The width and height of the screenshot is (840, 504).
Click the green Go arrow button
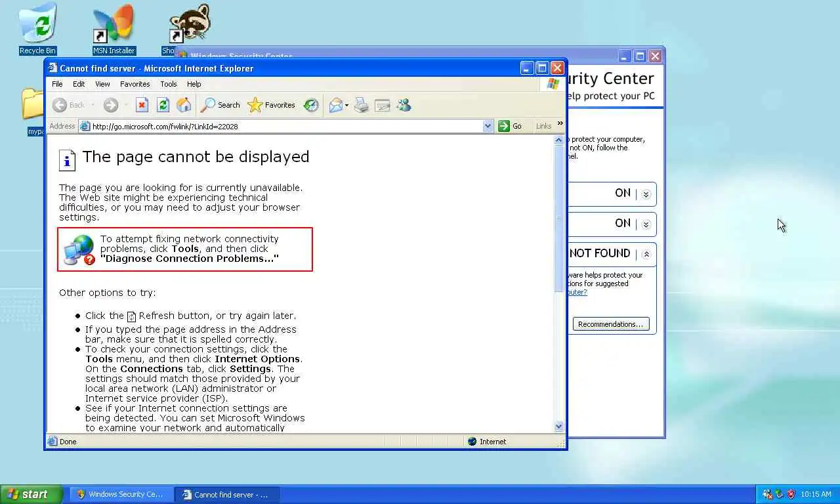504,126
